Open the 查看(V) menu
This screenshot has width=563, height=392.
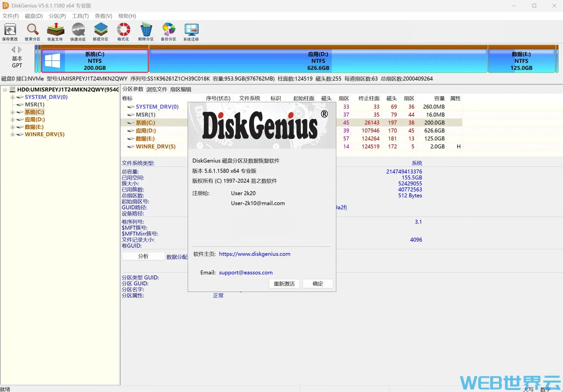(103, 16)
